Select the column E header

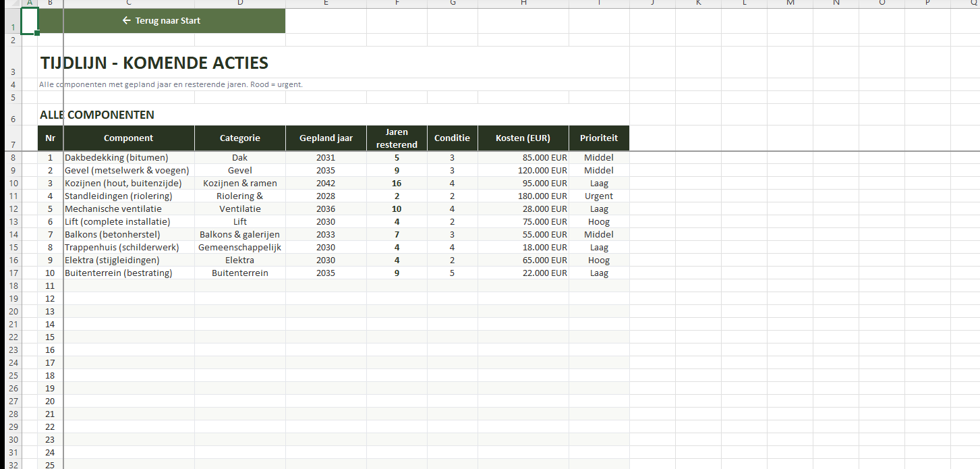coord(326,3)
